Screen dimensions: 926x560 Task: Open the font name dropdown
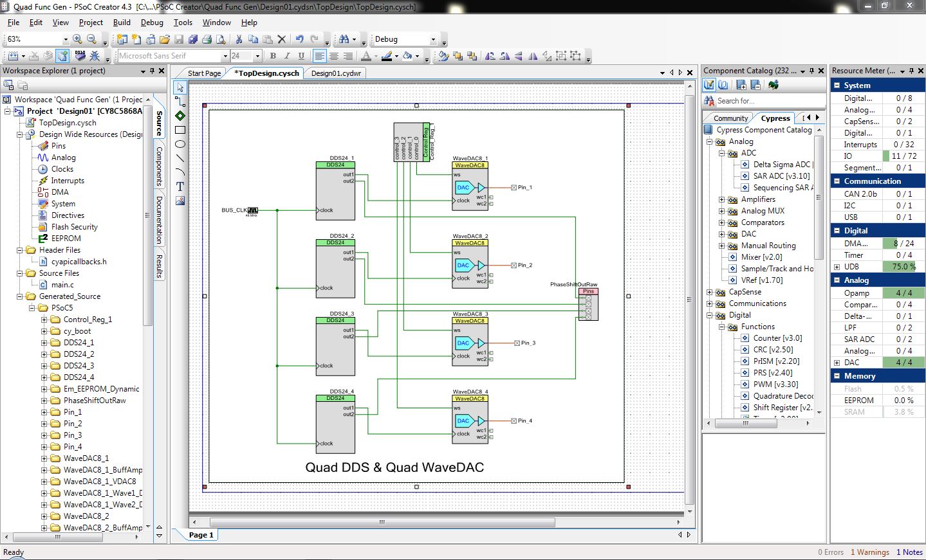[x=225, y=56]
